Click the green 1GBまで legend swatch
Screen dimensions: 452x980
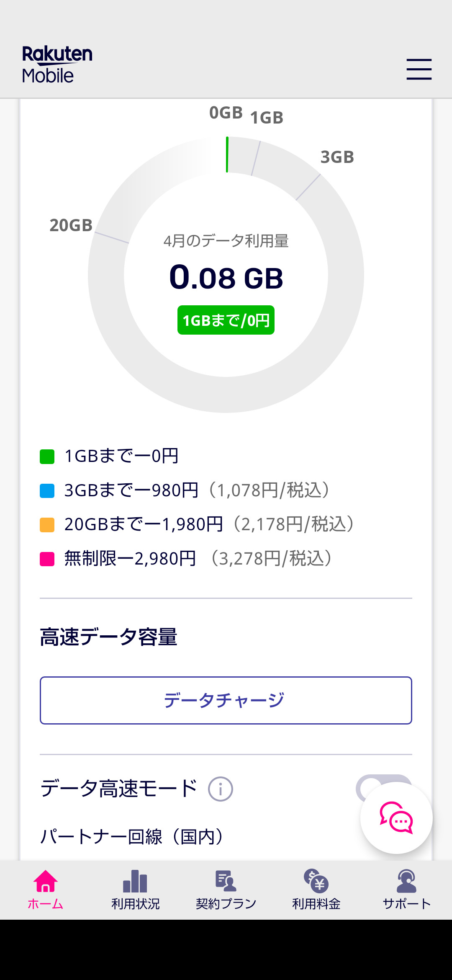[x=47, y=456]
